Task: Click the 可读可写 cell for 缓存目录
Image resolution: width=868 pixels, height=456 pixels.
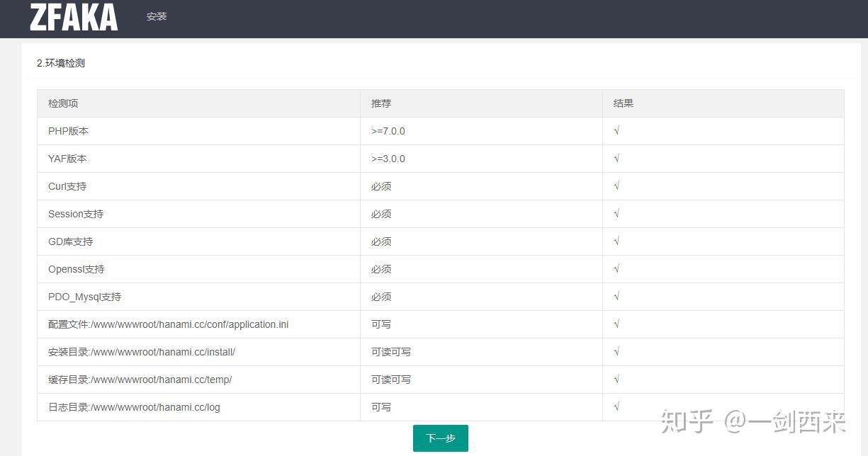Action: tap(390, 379)
